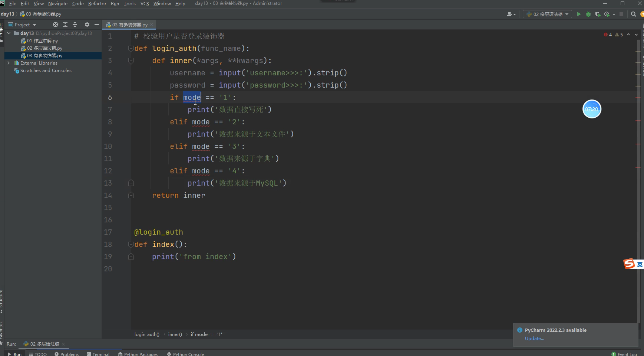Open the Run tool window button
This screenshot has width=644, height=356.
tap(14, 354)
